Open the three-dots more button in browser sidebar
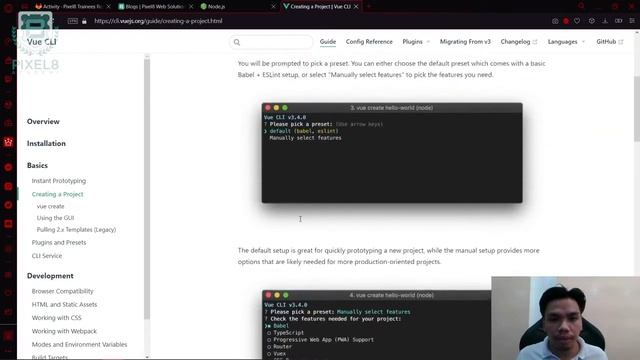Image resolution: width=640 pixels, height=360 pixels. pyautogui.click(x=8, y=352)
